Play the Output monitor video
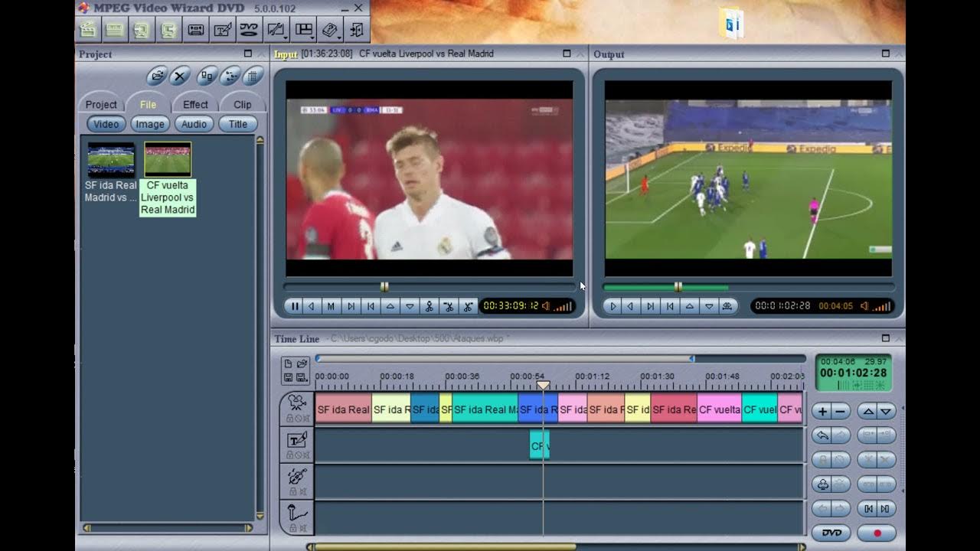The image size is (980, 551). 612,306
